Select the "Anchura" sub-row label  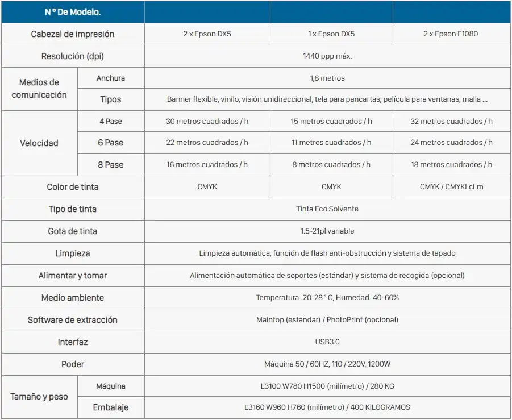(111, 78)
